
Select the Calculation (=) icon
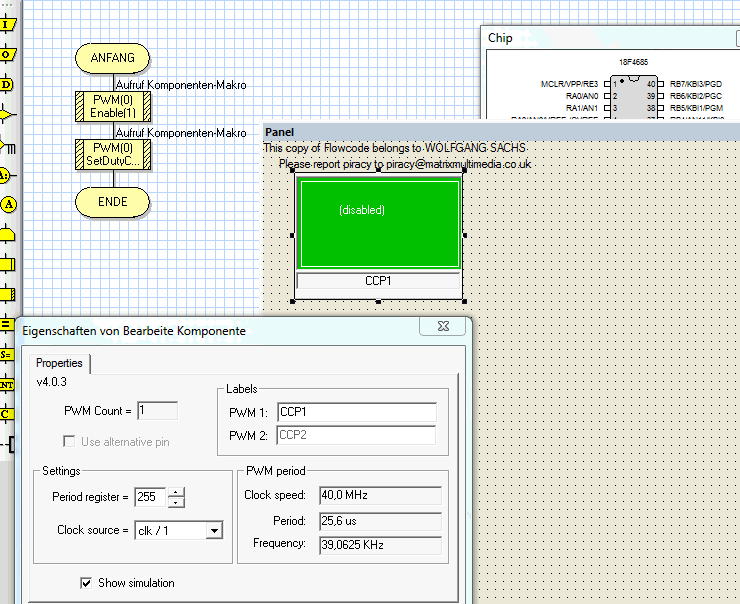6,324
